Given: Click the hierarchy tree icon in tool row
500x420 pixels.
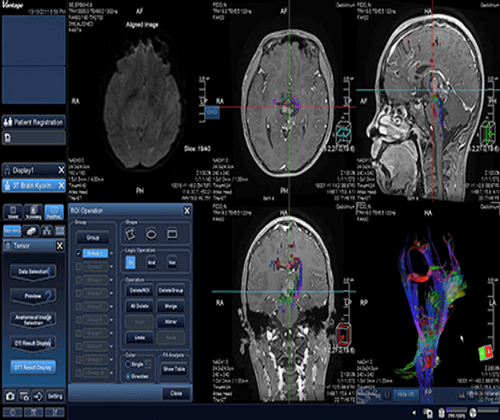Looking at the screenshot, I should point(47,231).
